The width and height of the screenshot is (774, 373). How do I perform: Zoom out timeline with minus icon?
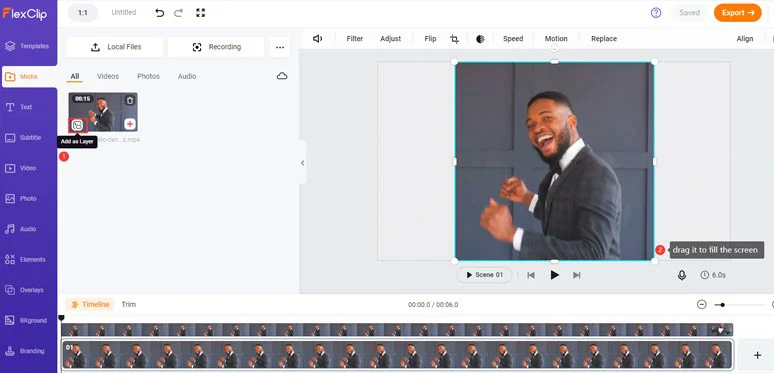(701, 304)
